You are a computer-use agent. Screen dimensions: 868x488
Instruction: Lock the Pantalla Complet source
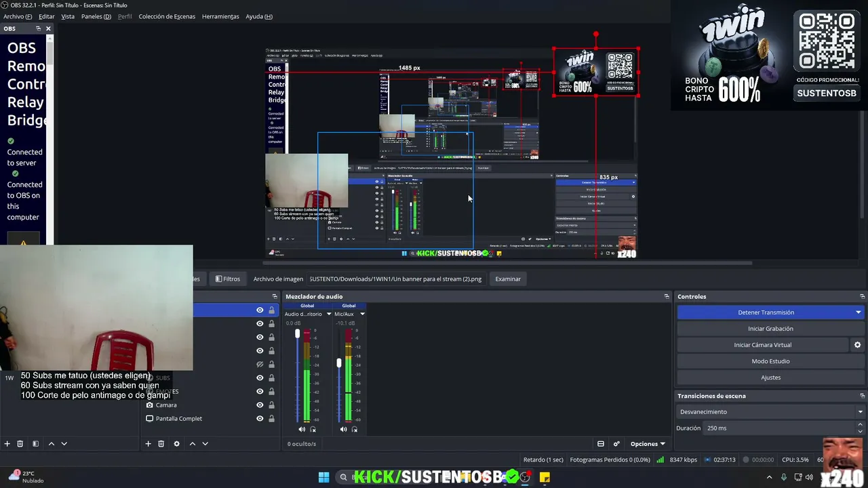[x=271, y=418]
